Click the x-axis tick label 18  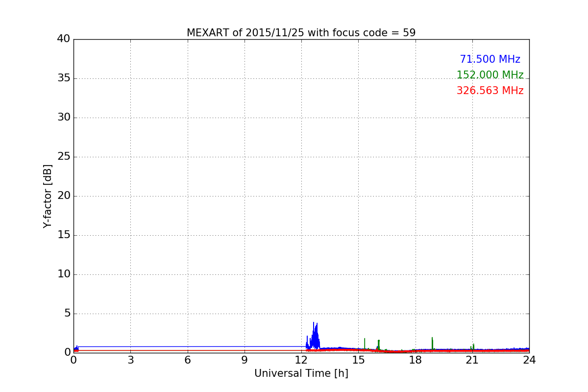pyautogui.click(x=416, y=360)
